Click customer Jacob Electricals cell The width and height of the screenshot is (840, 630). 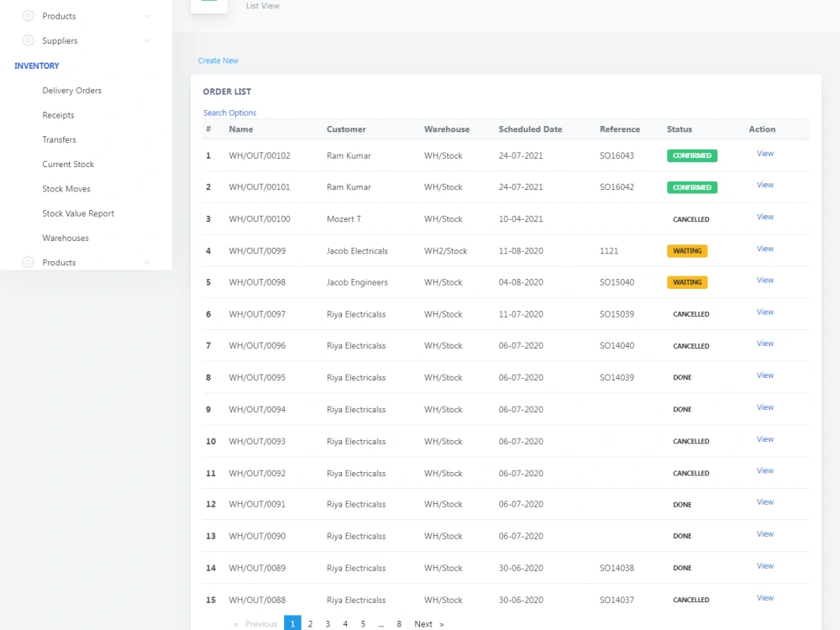pos(357,250)
